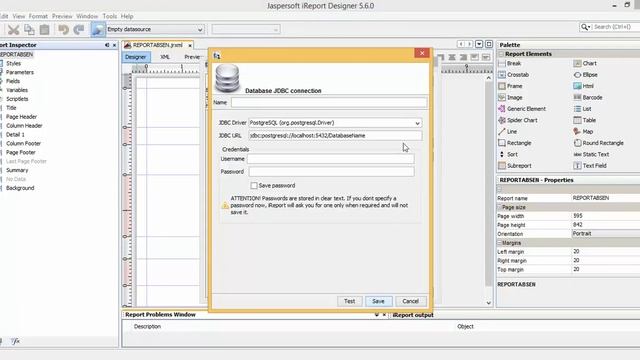Select the Text Field palette element

point(590,166)
